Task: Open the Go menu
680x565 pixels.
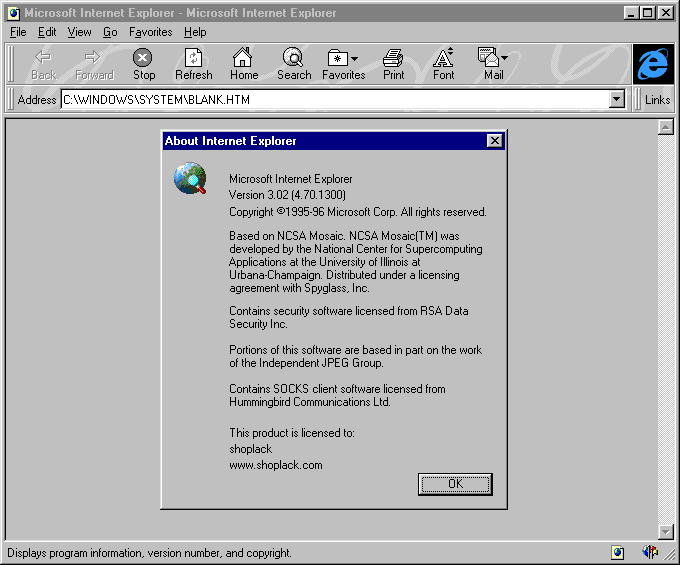Action: pyautogui.click(x=110, y=32)
